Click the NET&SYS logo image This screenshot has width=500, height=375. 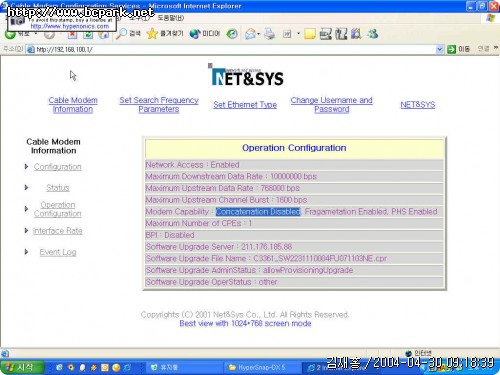[x=246, y=75]
